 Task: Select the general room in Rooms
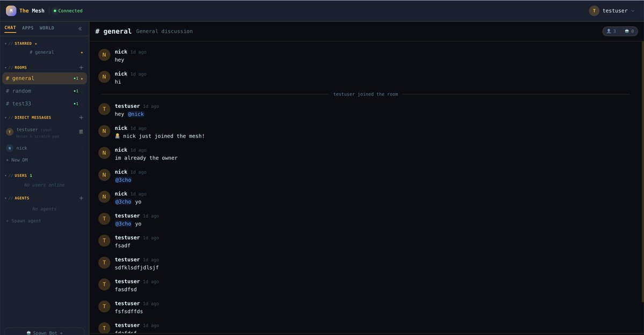pyautogui.click(x=45, y=78)
